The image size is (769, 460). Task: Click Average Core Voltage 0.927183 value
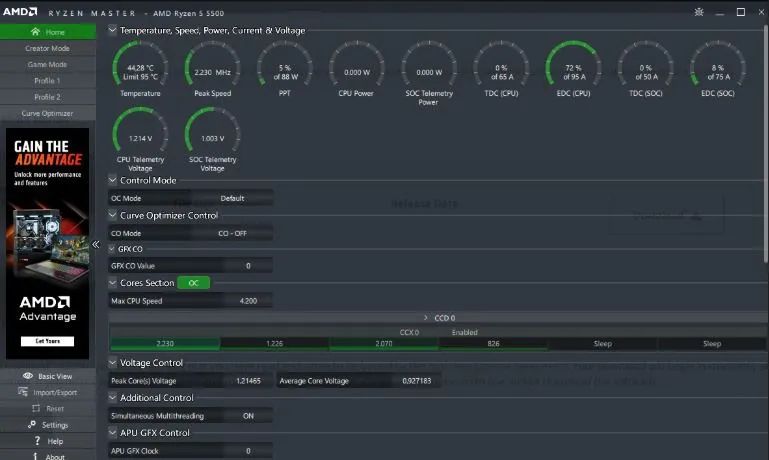(x=416, y=381)
